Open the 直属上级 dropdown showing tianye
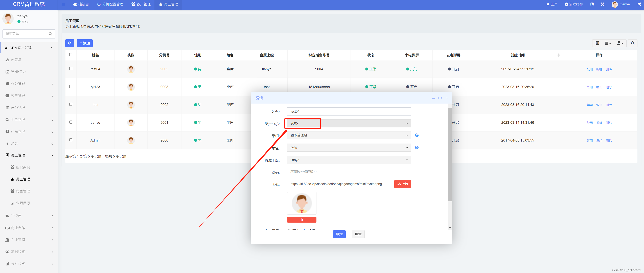The image size is (644, 273). (x=349, y=160)
